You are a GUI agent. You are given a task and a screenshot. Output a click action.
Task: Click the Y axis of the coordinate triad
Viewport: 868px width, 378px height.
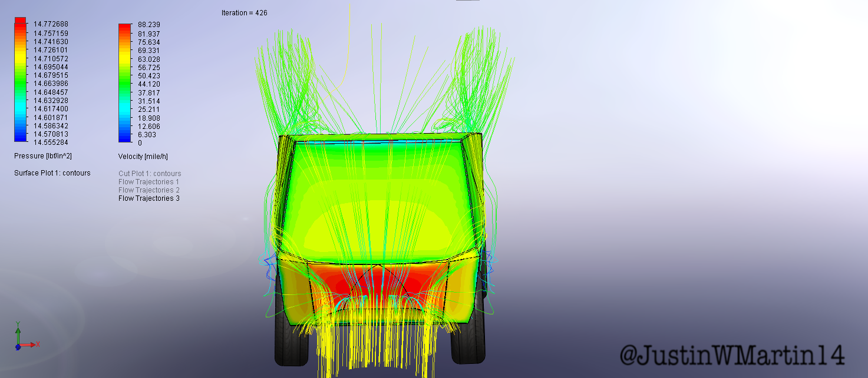tap(18, 331)
